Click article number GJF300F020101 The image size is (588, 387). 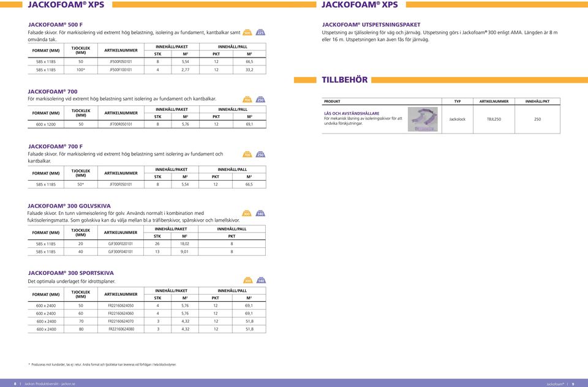[121, 244]
